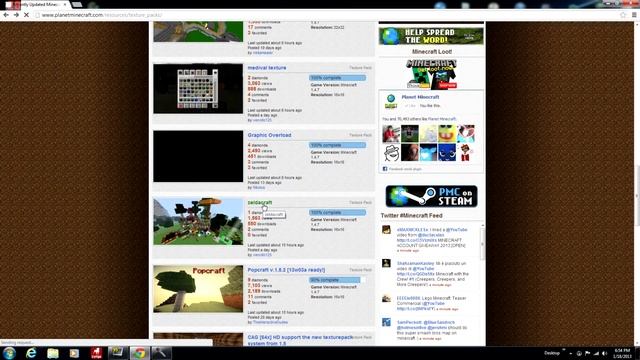Open the CAG [64x] HD support link

coord(300,340)
